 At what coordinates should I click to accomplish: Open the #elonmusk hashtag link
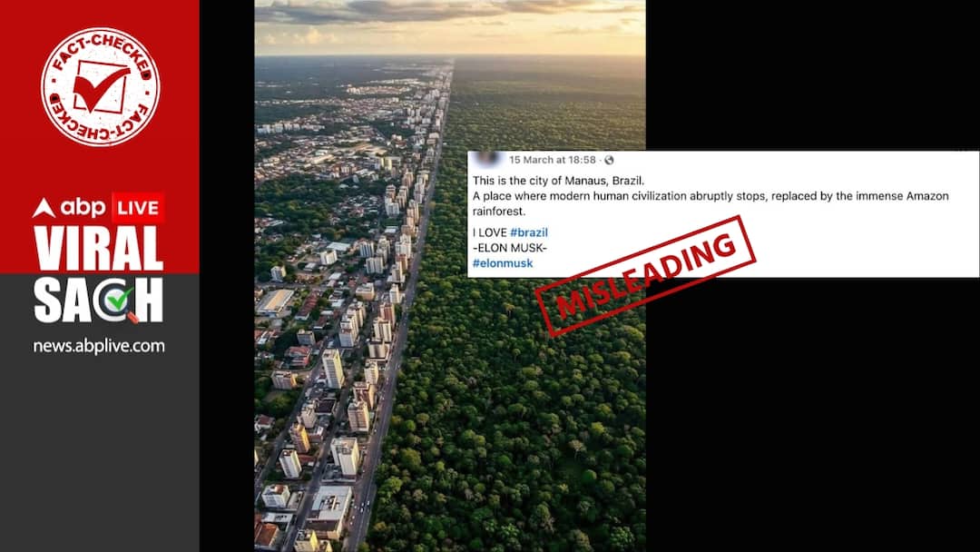[x=503, y=263]
